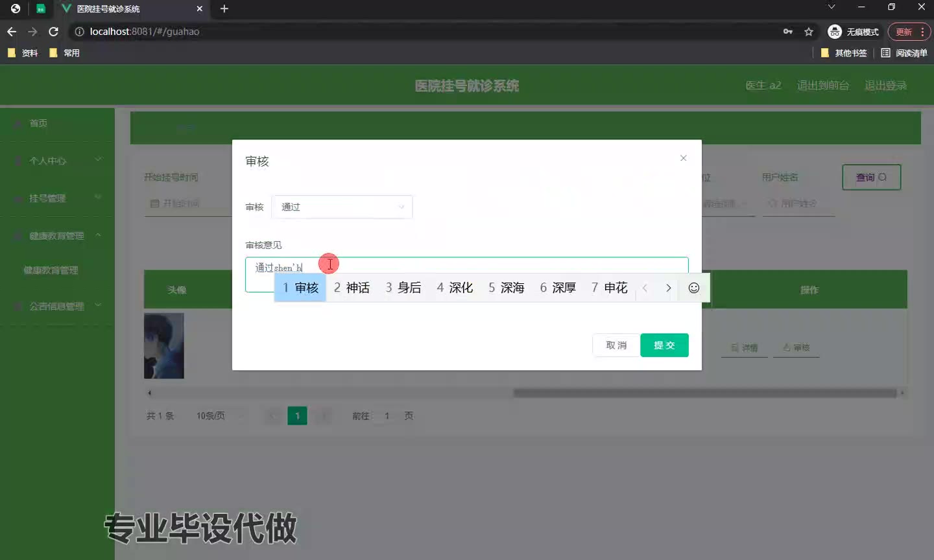The image size is (934, 560).
Task: Expand 挂号管理 sidebar menu
Action: click(x=57, y=198)
